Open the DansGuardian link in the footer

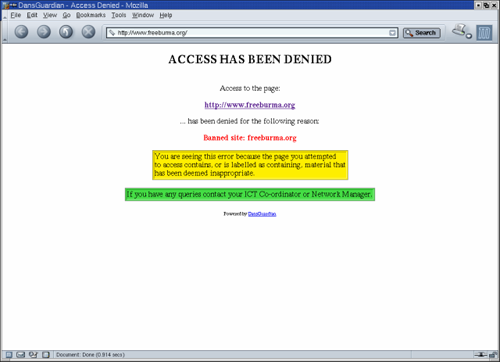pyautogui.click(x=262, y=214)
